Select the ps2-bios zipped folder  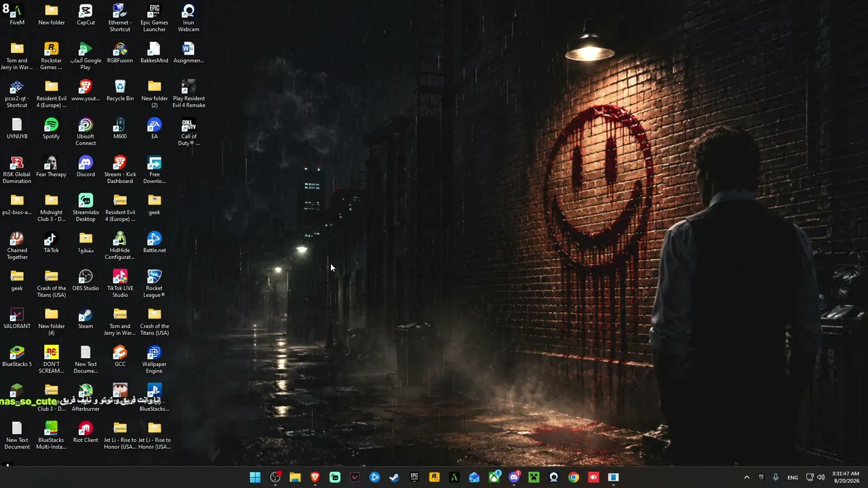pyautogui.click(x=17, y=205)
